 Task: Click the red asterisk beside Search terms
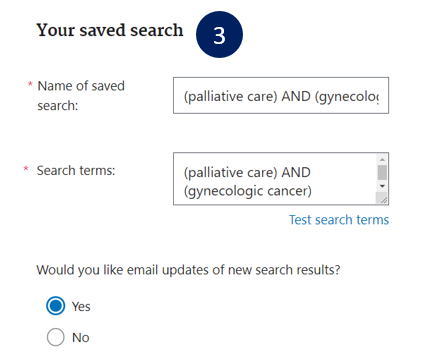point(26,168)
